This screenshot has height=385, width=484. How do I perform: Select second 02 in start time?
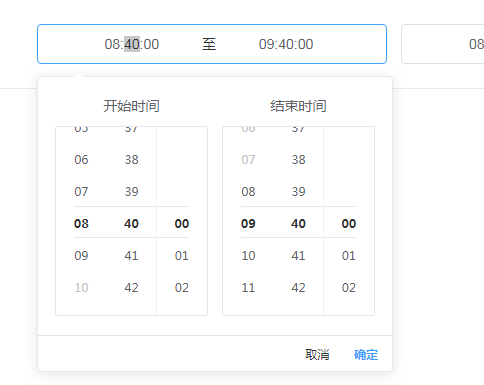click(x=182, y=288)
